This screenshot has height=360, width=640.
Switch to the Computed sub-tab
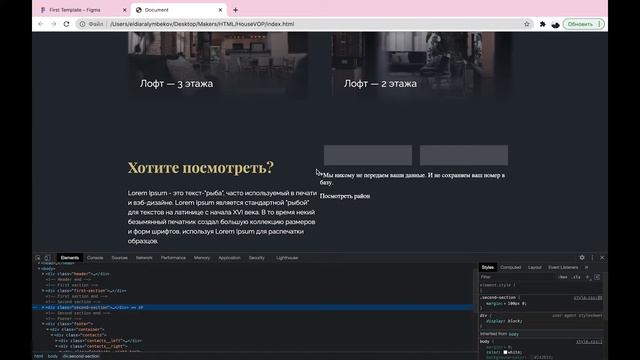click(x=511, y=267)
